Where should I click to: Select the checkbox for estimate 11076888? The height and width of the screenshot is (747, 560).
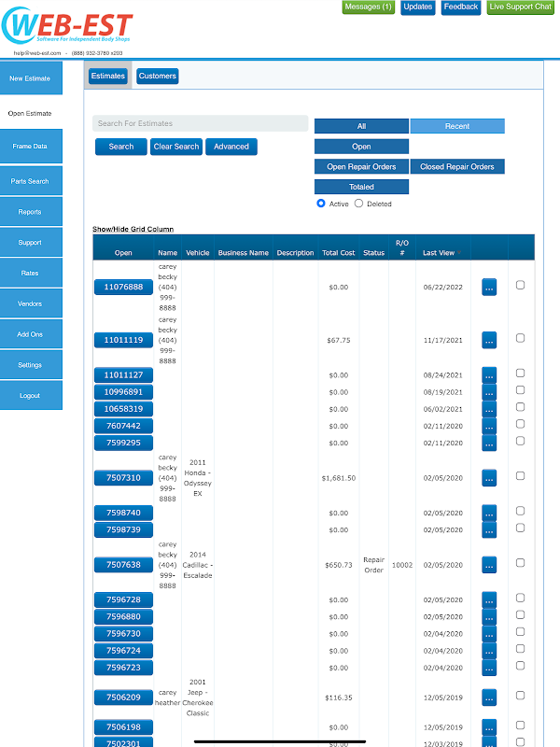[x=521, y=285]
